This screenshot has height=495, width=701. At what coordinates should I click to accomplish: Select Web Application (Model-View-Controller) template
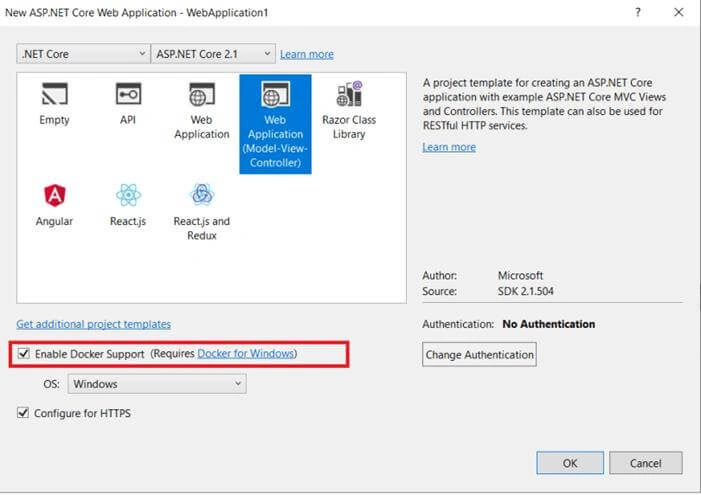[x=275, y=124]
